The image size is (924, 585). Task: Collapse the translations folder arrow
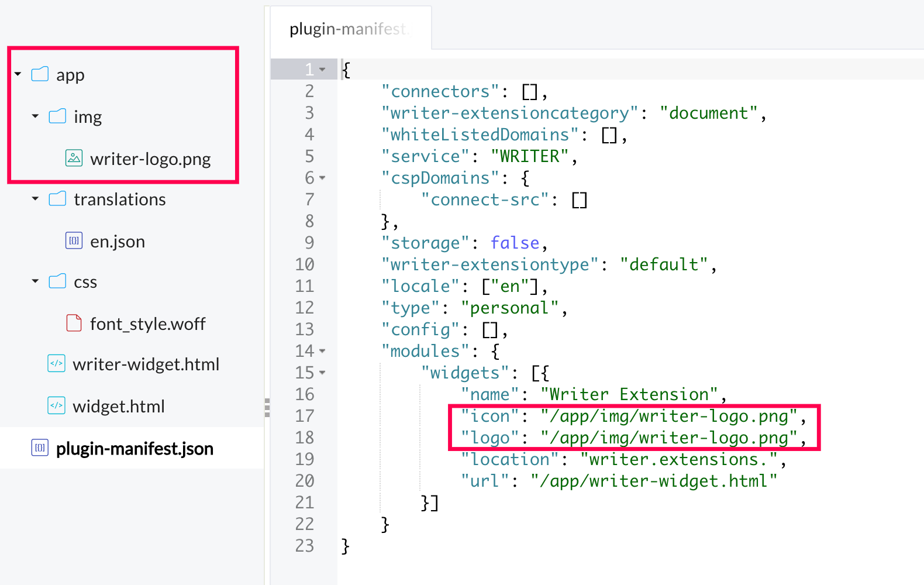[36, 199]
